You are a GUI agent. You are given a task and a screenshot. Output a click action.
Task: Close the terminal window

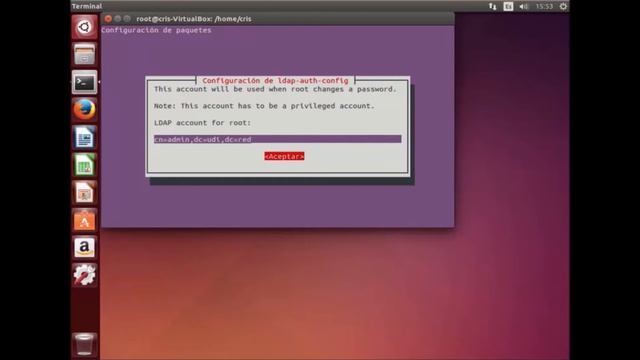108,19
